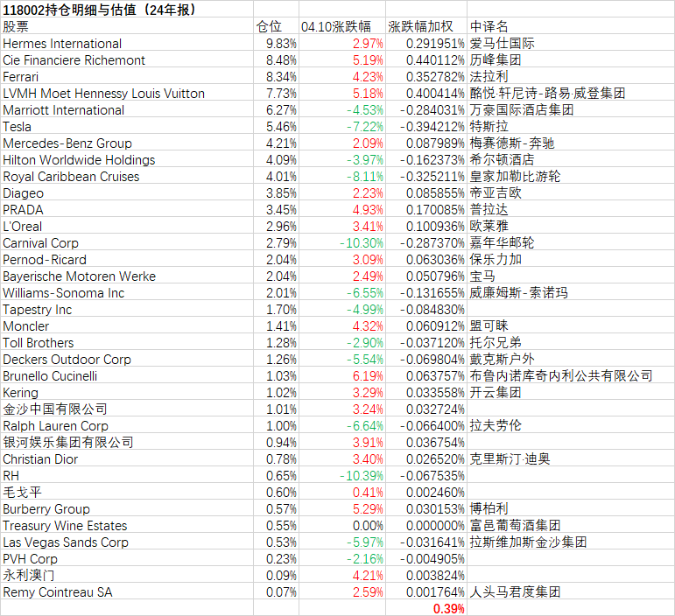Select the Mercedes-Benz Group cell
675x616 pixels.
tap(127, 143)
